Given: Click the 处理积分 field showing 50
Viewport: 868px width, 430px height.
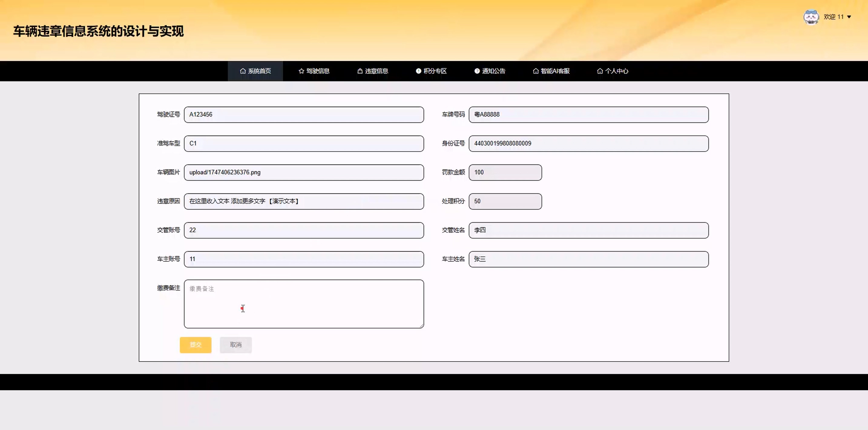Looking at the screenshot, I should (x=505, y=201).
